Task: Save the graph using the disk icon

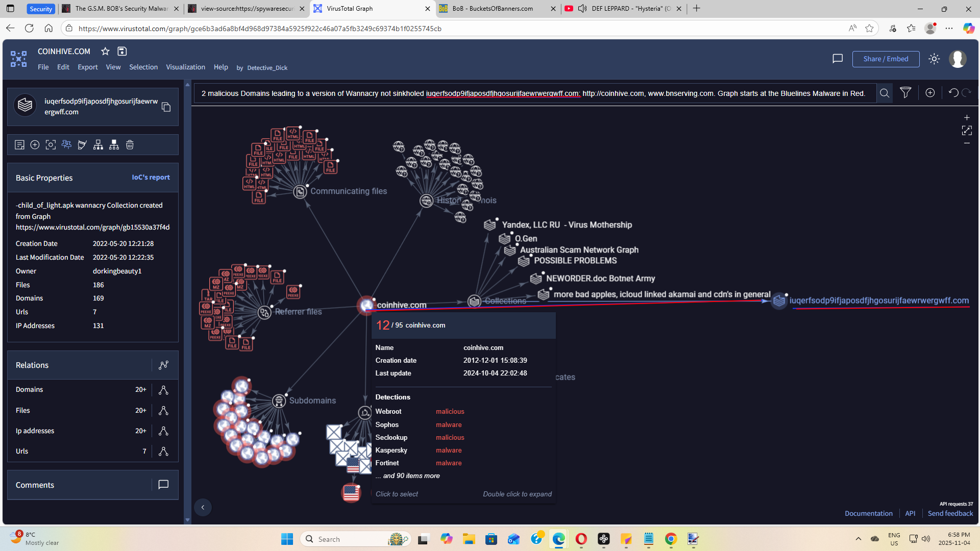Action: pyautogui.click(x=122, y=51)
